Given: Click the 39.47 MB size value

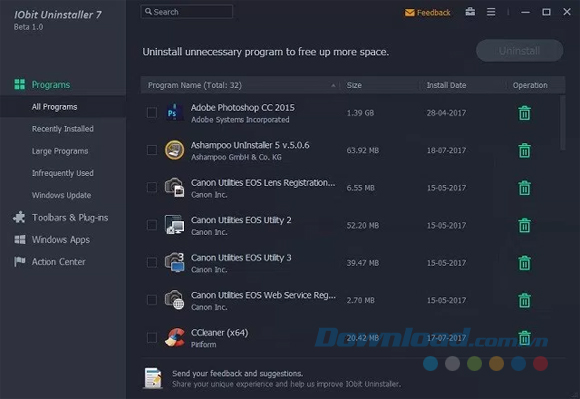Looking at the screenshot, I should pyautogui.click(x=362, y=263).
